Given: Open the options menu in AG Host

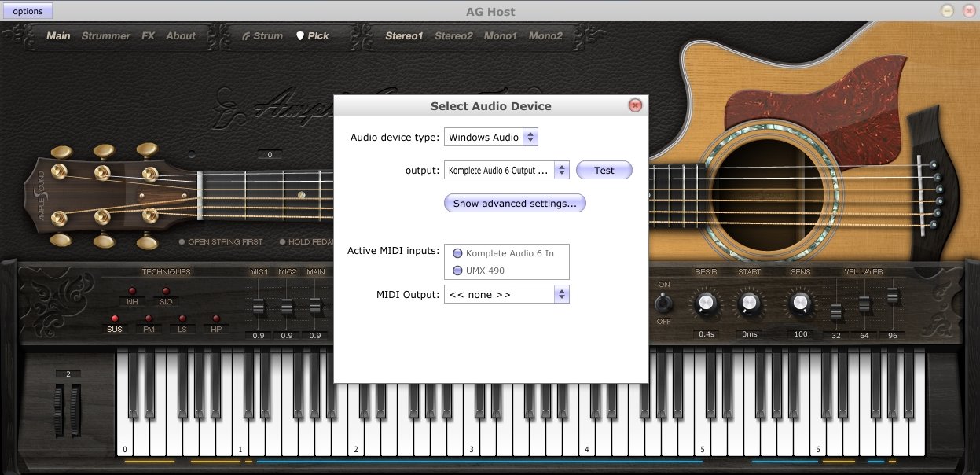Looking at the screenshot, I should (28, 11).
